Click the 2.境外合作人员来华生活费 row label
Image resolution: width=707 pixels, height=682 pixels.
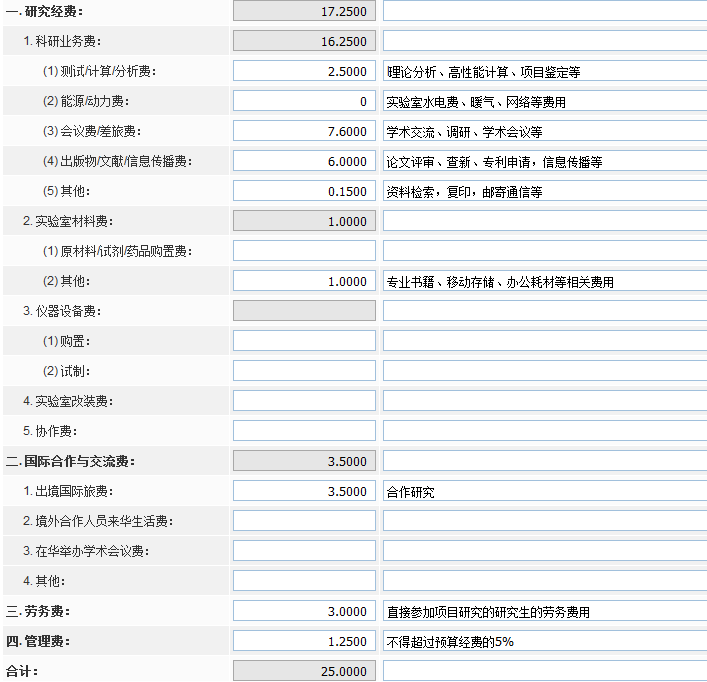pyautogui.click(x=98, y=521)
